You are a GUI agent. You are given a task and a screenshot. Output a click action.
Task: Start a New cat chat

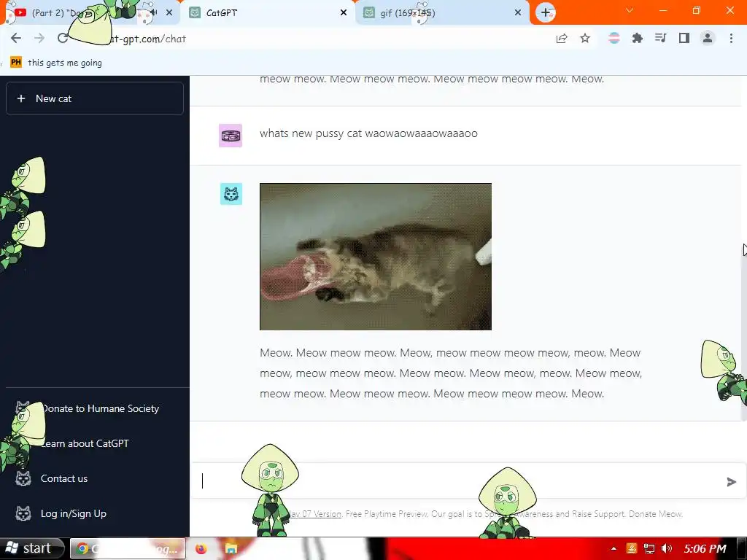(x=95, y=98)
